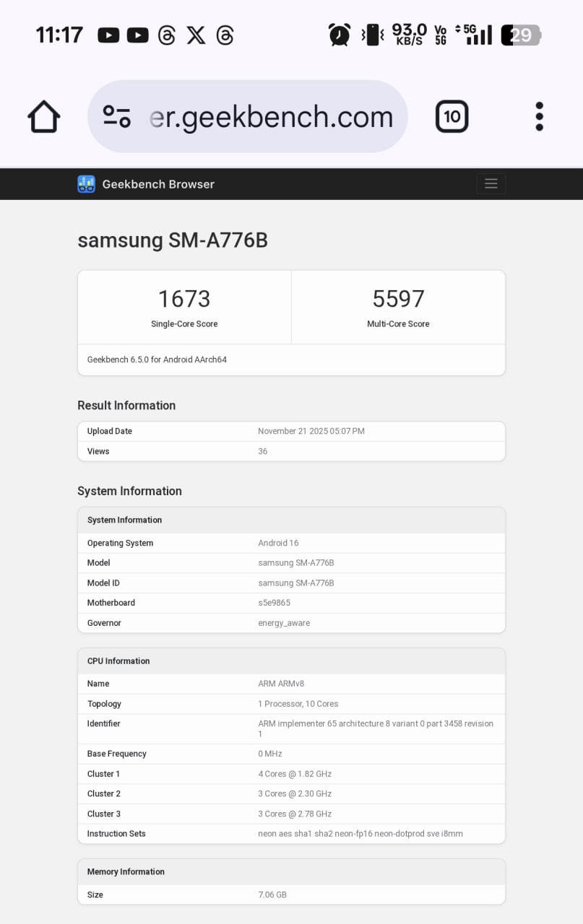
Task: Tap the 5597 Multi-Core Score panel
Action: [398, 306]
